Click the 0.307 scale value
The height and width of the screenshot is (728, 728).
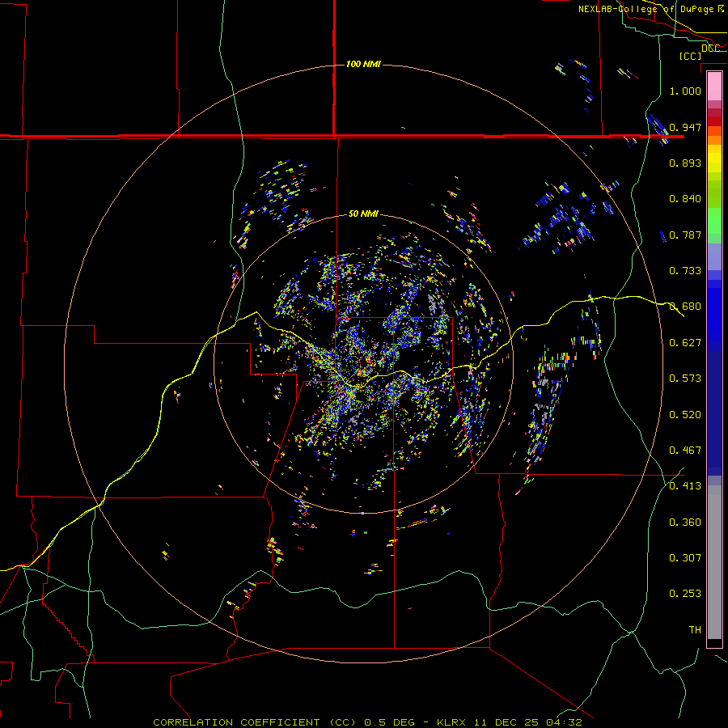click(685, 558)
